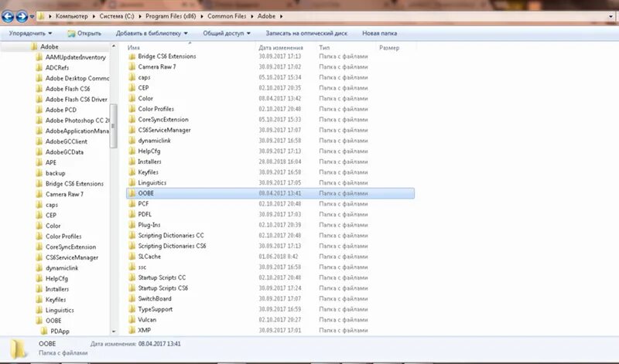
Task: Click Linguistics folder icon in file list
Action: click(x=132, y=182)
